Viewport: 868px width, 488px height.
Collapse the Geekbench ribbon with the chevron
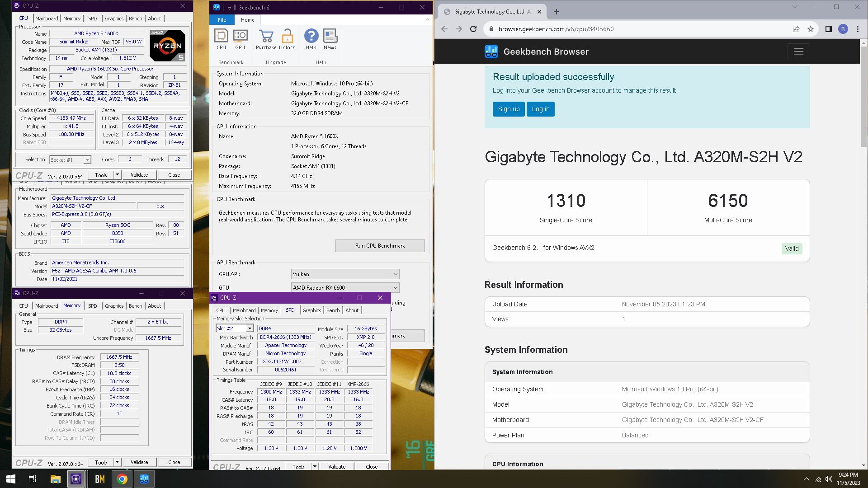427,19
